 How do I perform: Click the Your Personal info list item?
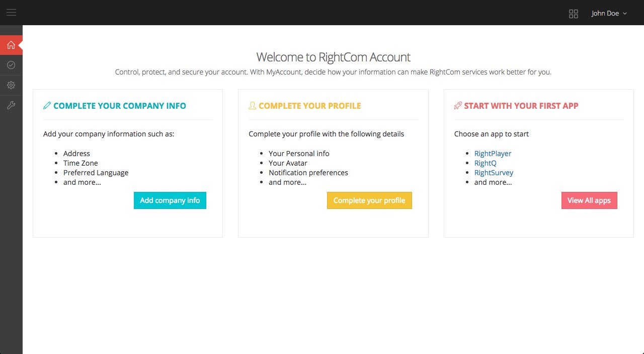(x=299, y=154)
